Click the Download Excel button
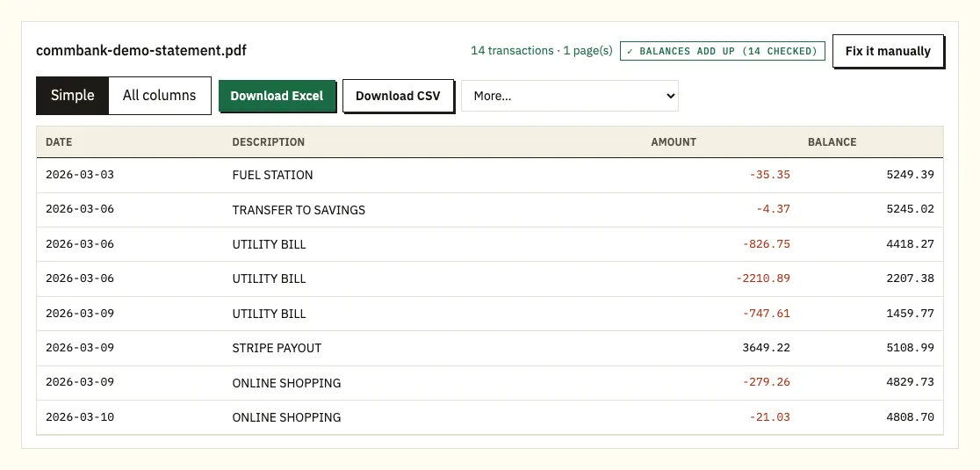The height and width of the screenshot is (470, 980). 277,96
